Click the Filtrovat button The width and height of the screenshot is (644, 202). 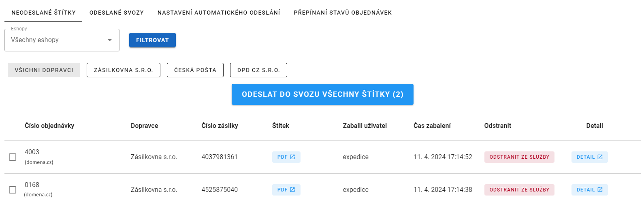tap(152, 40)
